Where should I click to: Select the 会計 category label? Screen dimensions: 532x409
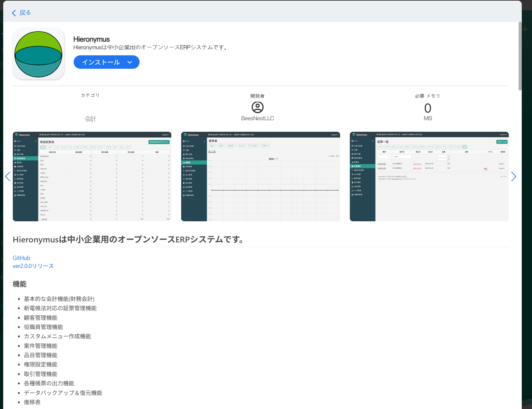click(x=90, y=119)
